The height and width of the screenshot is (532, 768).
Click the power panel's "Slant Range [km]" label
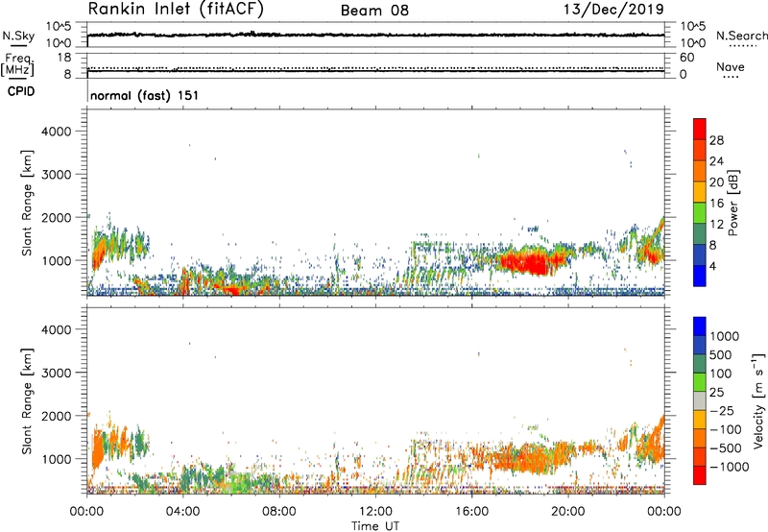[27, 203]
